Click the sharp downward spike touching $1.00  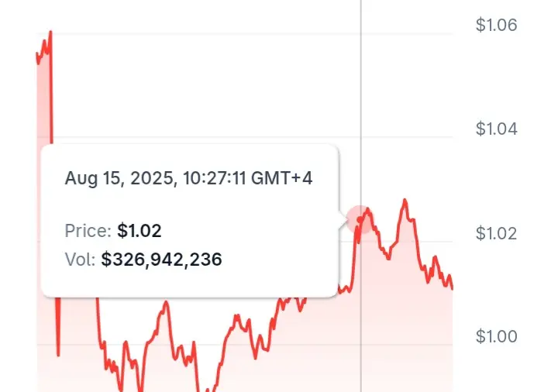pos(58,355)
